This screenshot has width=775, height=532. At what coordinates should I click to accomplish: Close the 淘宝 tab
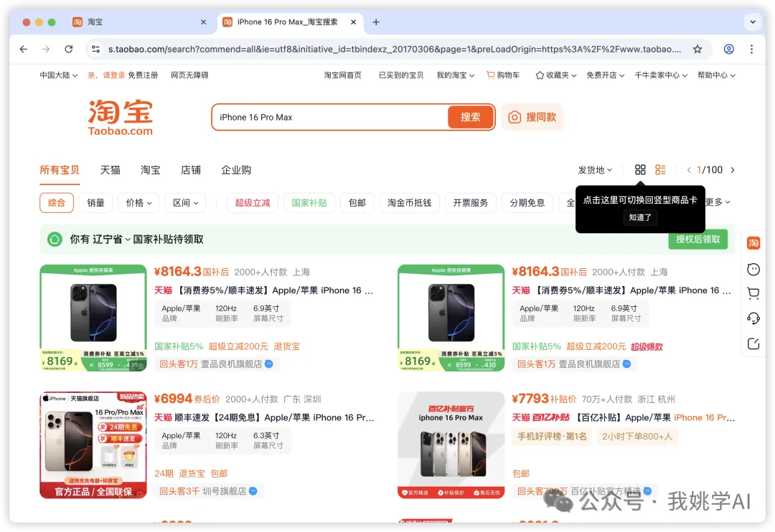coord(203,22)
